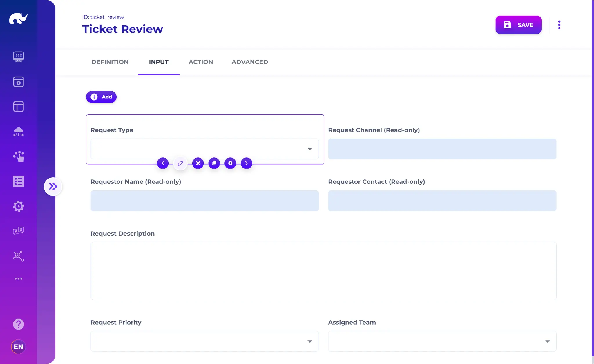Move Request Type field left
594x364 pixels.
(x=163, y=163)
